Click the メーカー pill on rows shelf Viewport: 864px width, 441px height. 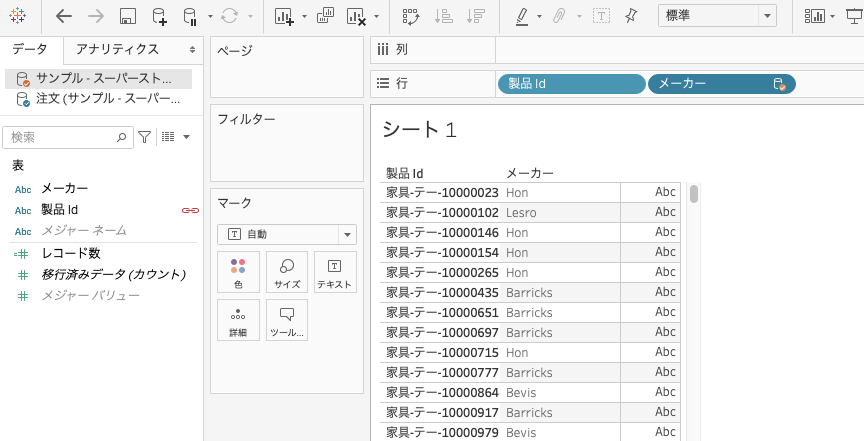tap(721, 84)
